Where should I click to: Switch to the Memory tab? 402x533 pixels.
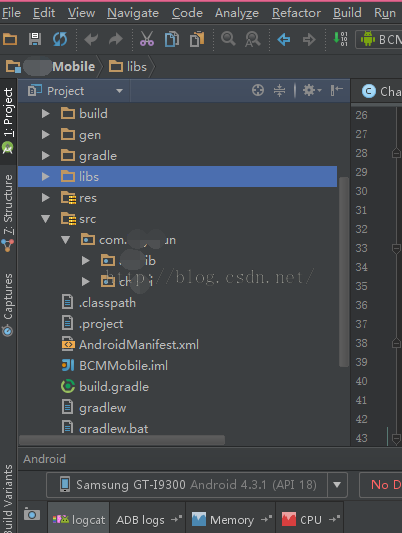pyautogui.click(x=231, y=519)
